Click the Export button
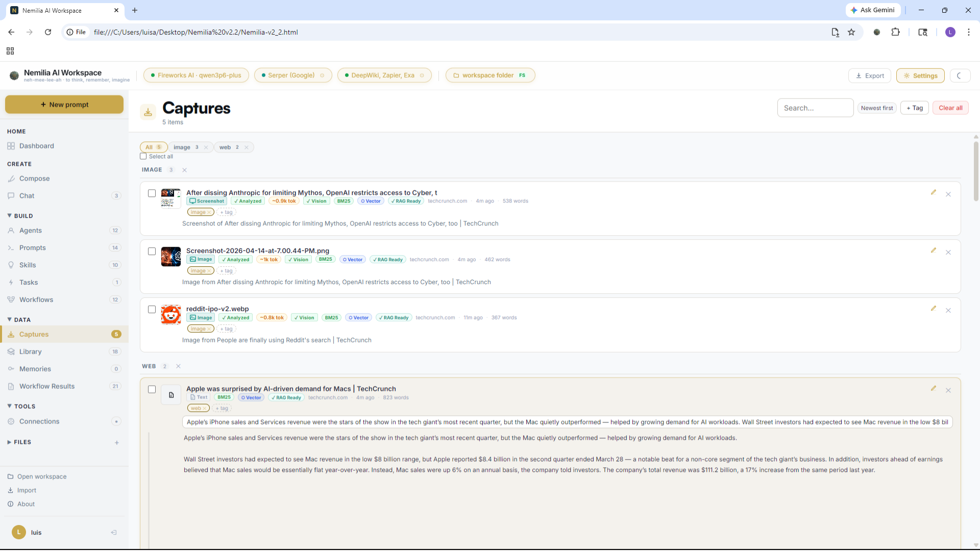This screenshot has height=551, width=980. [870, 76]
